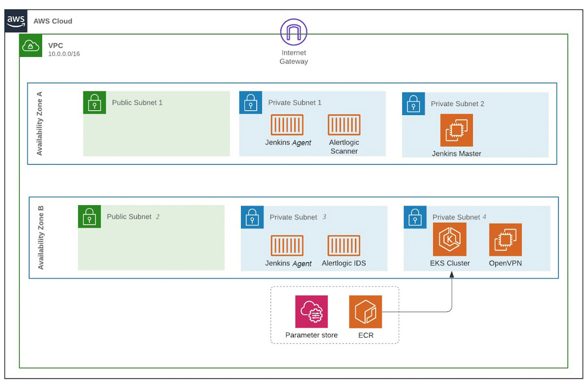Screen dimensions: 588x388
Task: Click the Alertlogic Scanner label
Action: [x=344, y=147]
